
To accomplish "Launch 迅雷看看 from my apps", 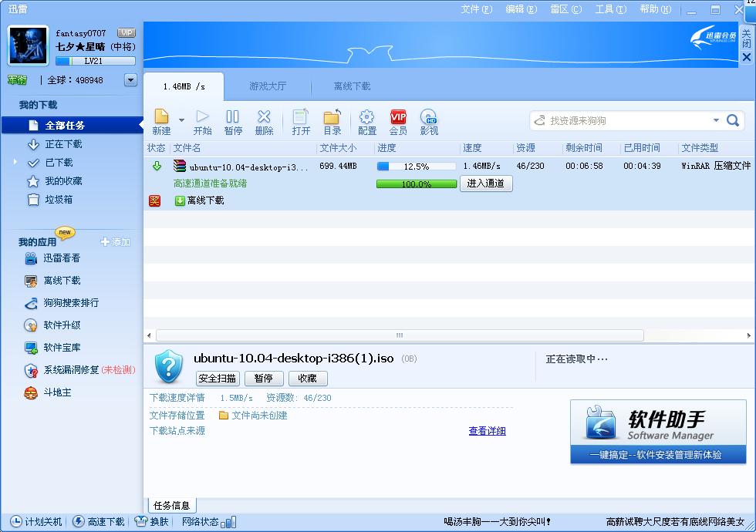I will click(52, 258).
